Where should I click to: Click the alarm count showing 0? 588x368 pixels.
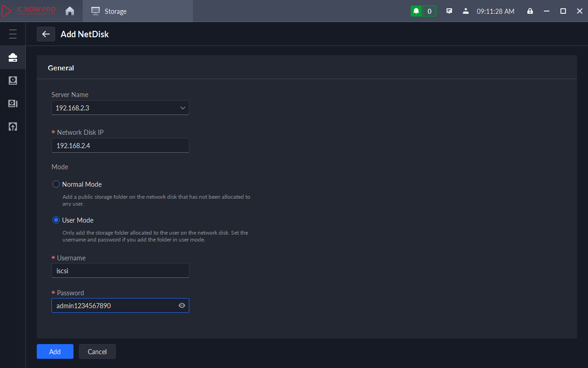tap(429, 11)
